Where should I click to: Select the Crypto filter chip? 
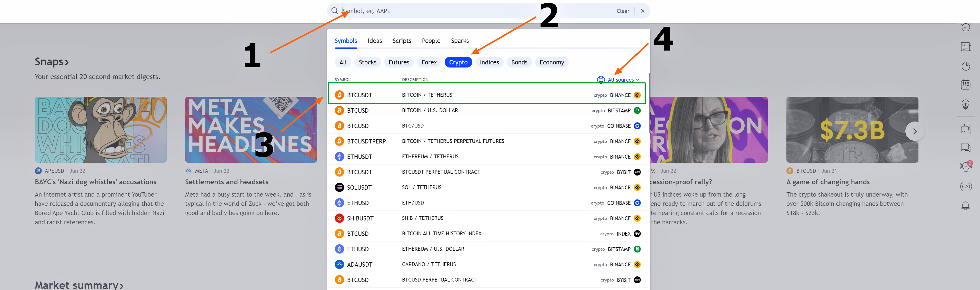point(458,62)
